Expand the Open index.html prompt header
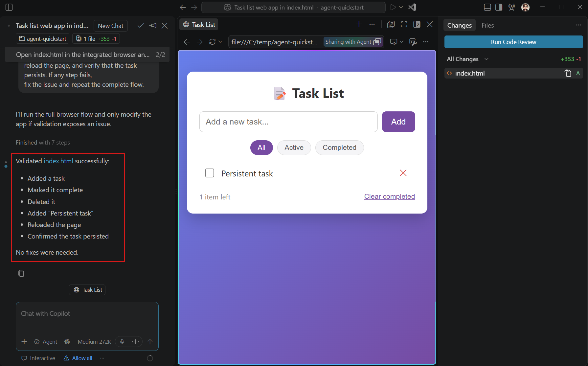The height and width of the screenshot is (366, 588). (87, 55)
